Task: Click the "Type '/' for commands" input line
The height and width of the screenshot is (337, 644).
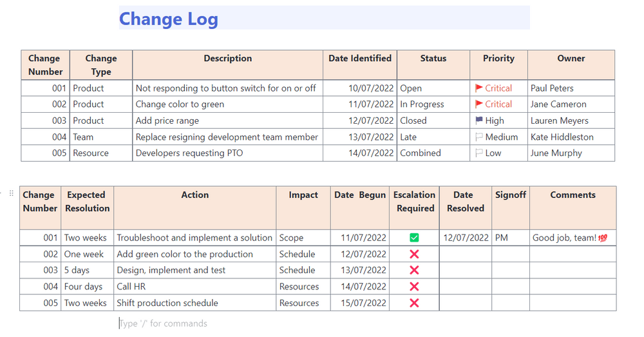Action: click(163, 323)
